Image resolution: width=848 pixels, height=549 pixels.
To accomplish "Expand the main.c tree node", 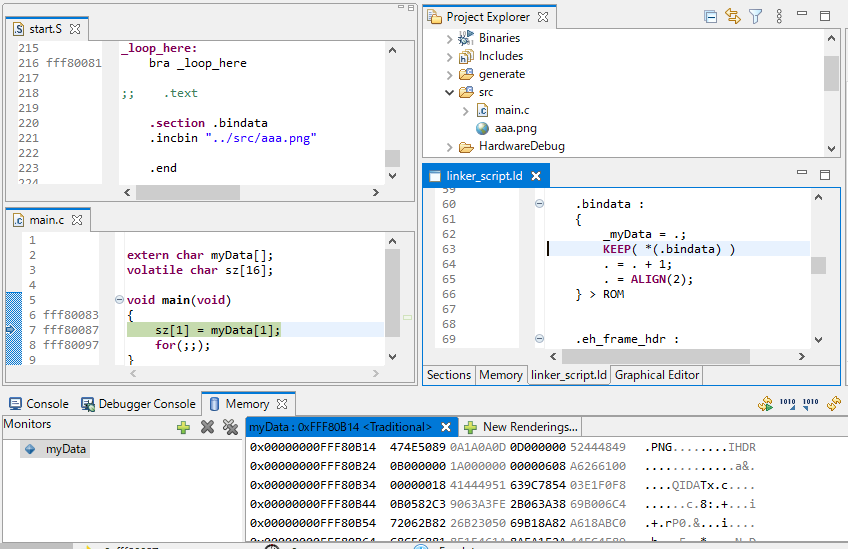I will (466, 111).
